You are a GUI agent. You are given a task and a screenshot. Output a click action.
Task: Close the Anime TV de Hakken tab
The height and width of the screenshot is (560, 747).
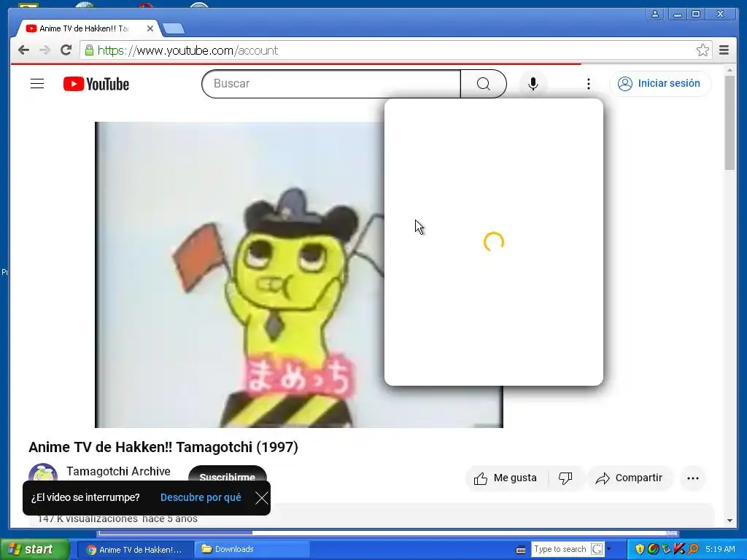tap(150, 28)
